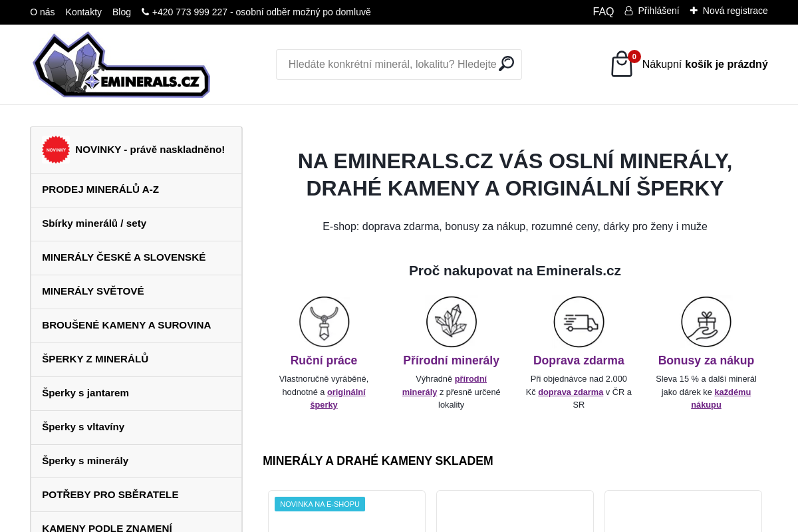Click the NOVINKA NA E-SHOPU badge
798x532 pixels.
(320, 504)
